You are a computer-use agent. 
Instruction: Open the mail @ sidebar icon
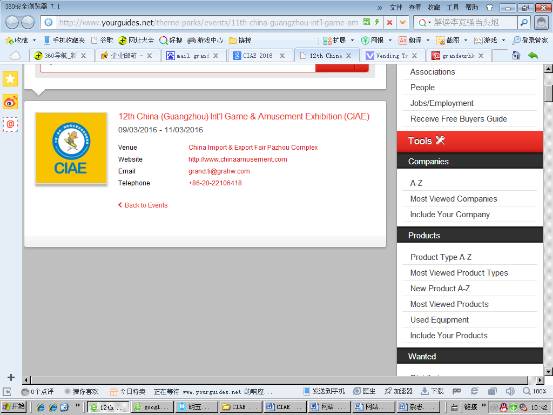point(10,124)
